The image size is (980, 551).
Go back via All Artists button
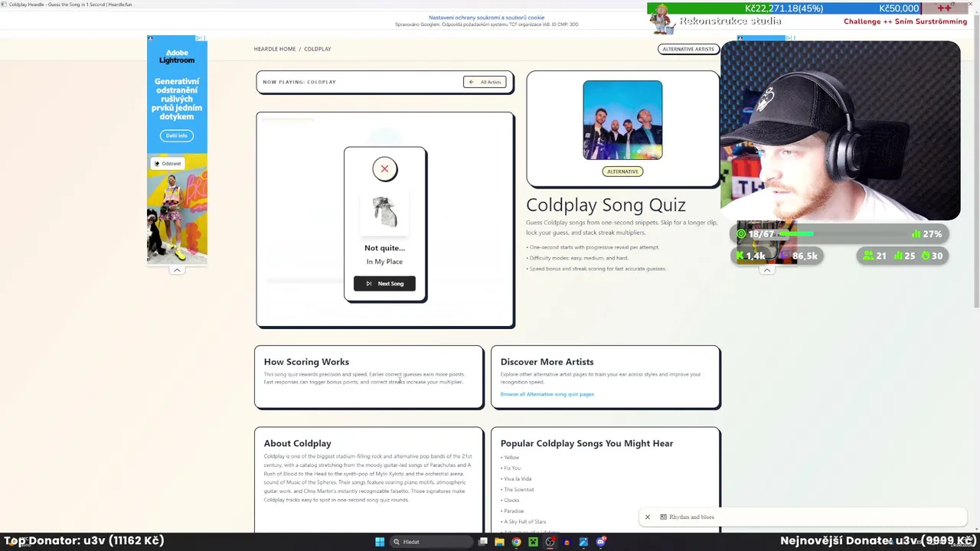[485, 82]
